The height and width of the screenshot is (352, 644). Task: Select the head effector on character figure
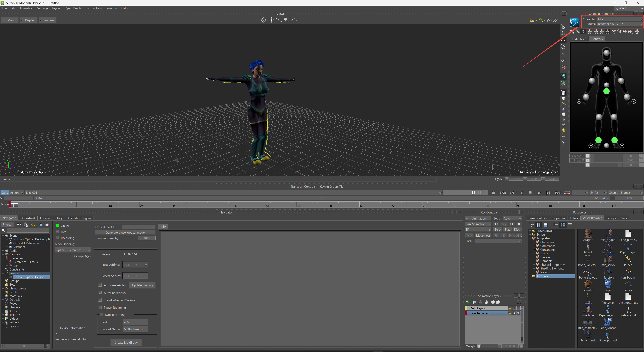tap(606, 53)
